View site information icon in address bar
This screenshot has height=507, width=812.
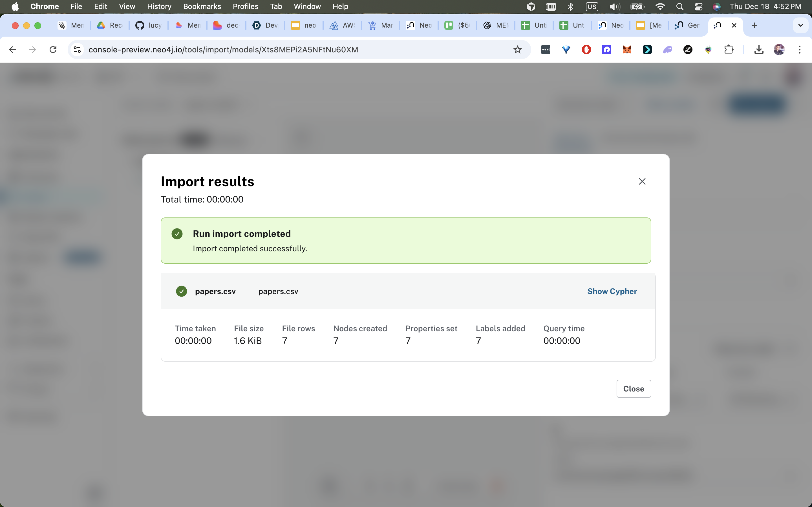(77, 50)
